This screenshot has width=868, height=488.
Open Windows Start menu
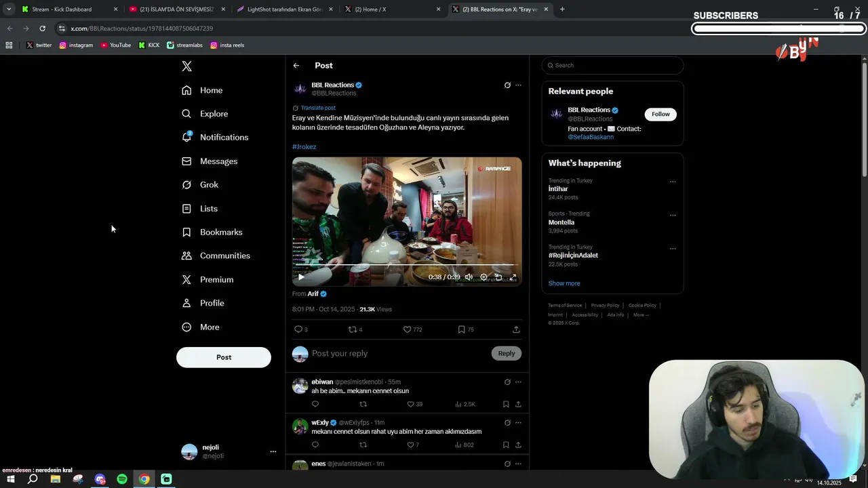[10, 479]
